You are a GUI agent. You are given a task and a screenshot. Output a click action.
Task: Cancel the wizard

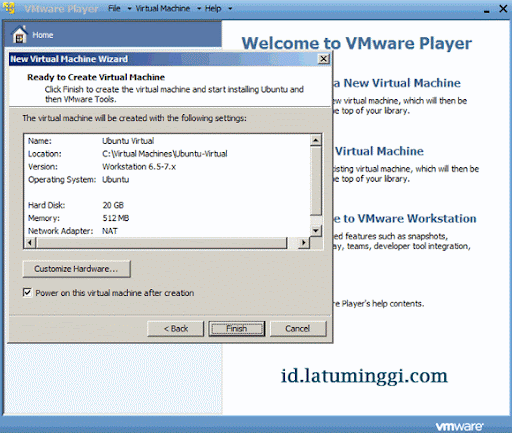click(298, 329)
